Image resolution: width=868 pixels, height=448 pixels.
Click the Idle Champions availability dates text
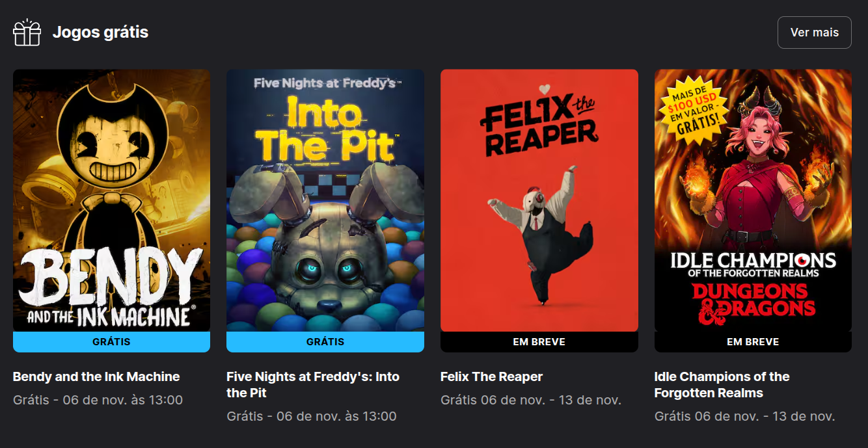pyautogui.click(x=744, y=416)
